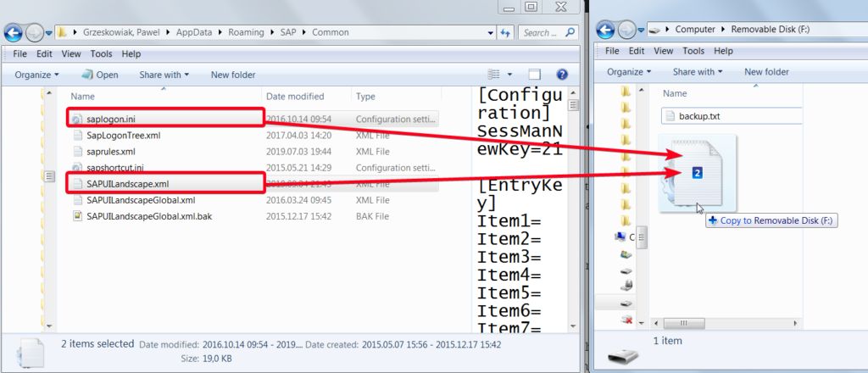Sort by Type column header
This screenshot has width=868, height=373.
[x=365, y=97]
